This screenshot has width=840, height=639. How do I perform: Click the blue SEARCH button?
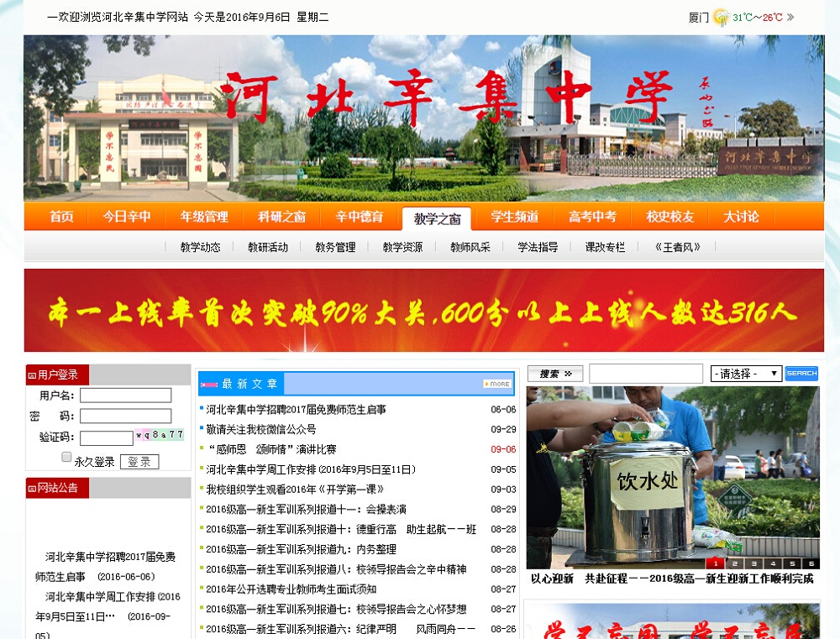pyautogui.click(x=801, y=374)
